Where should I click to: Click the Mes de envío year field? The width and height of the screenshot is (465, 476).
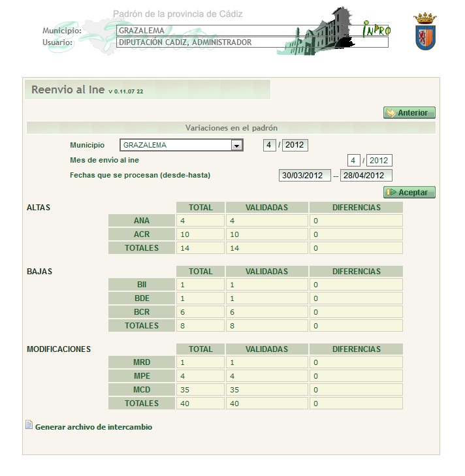coord(379,160)
